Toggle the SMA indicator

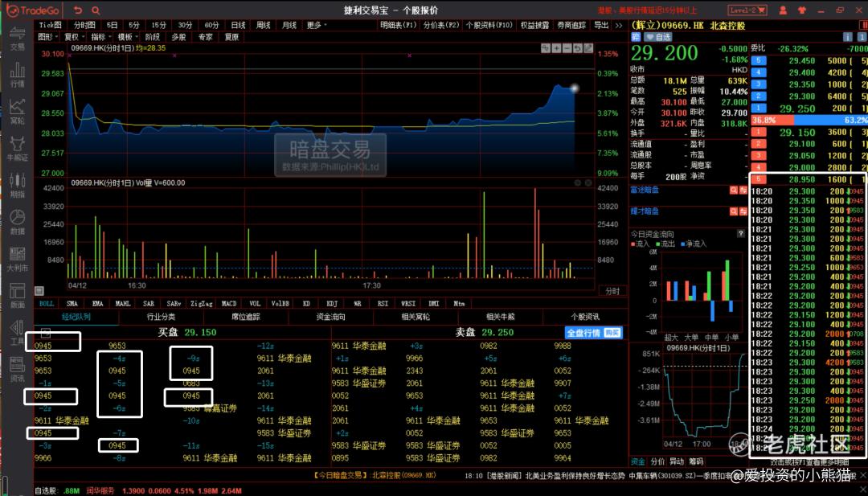click(72, 303)
